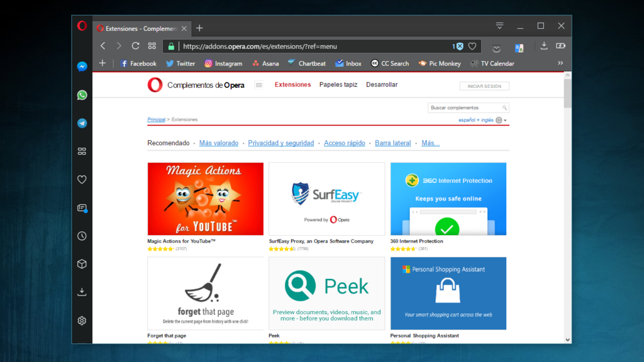Open WhatsApp from the sidebar
This screenshot has height=362, width=644.
81,95
